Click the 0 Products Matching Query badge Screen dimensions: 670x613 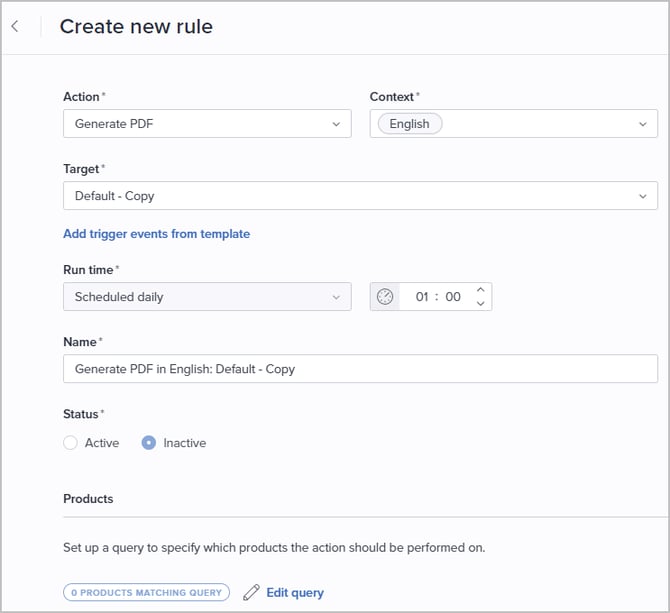(x=146, y=592)
